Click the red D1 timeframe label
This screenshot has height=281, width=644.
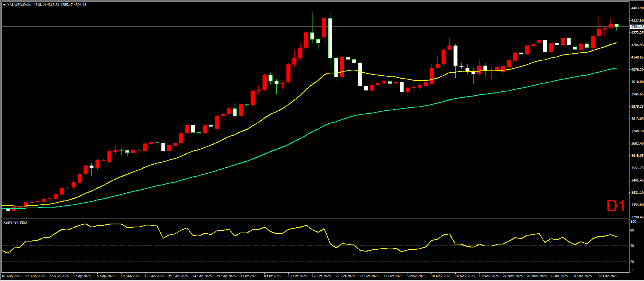(x=616, y=206)
